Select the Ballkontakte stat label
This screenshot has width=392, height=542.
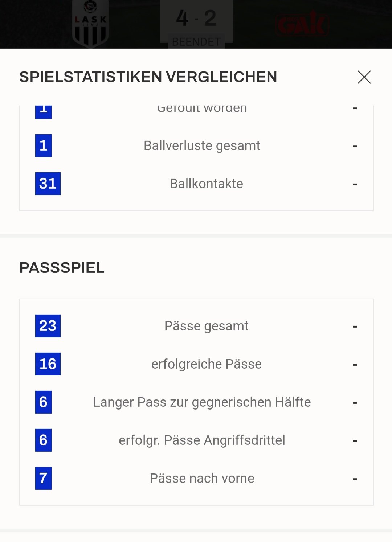click(x=207, y=184)
